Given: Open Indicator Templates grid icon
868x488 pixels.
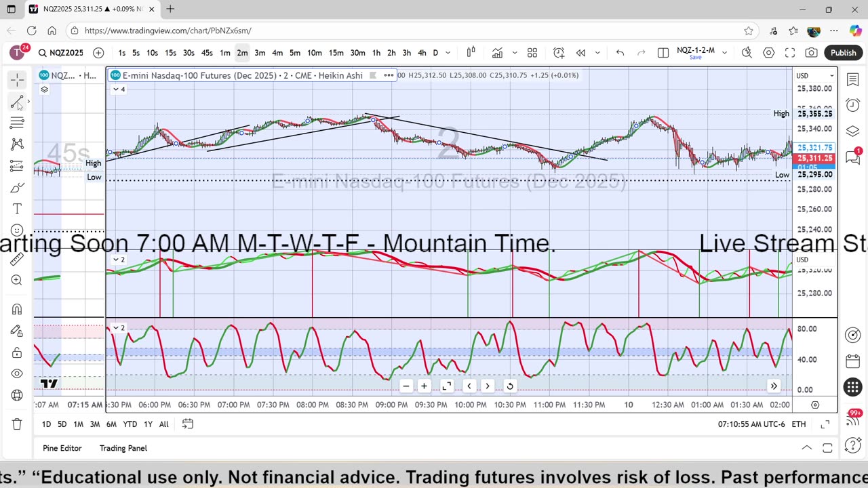Looking at the screenshot, I should point(532,53).
